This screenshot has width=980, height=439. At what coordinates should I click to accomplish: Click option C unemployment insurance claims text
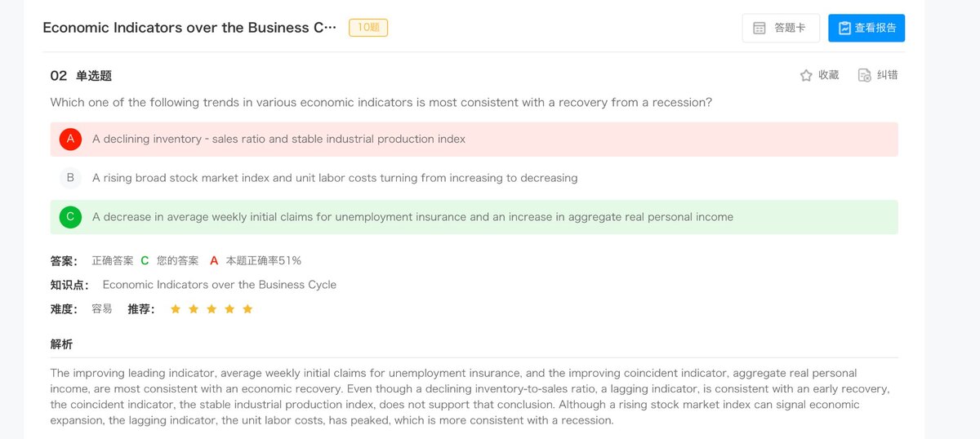[412, 217]
